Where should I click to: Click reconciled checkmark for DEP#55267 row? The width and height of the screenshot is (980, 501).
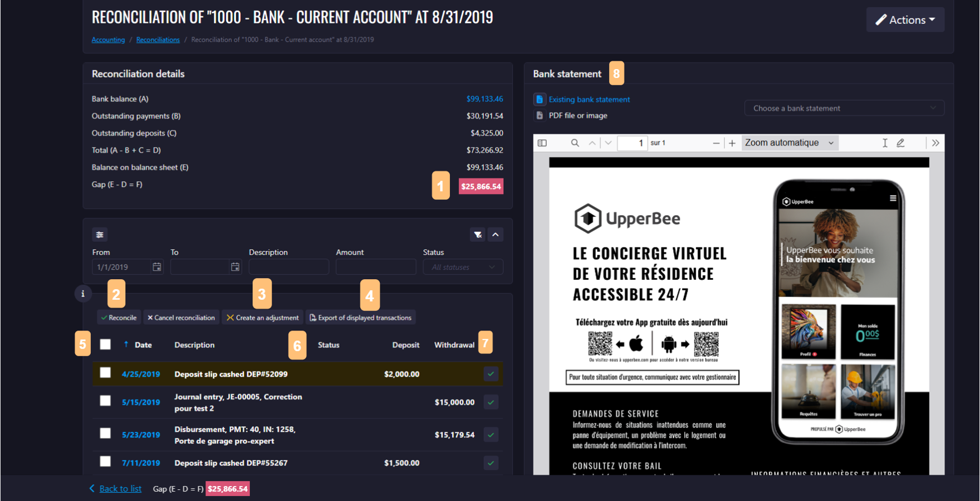491,463
